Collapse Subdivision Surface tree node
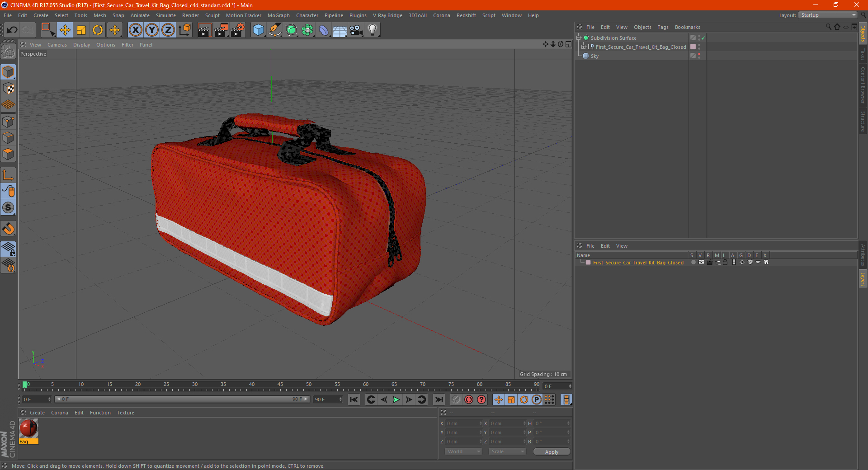Image resolution: width=868 pixels, height=470 pixels. [579, 38]
